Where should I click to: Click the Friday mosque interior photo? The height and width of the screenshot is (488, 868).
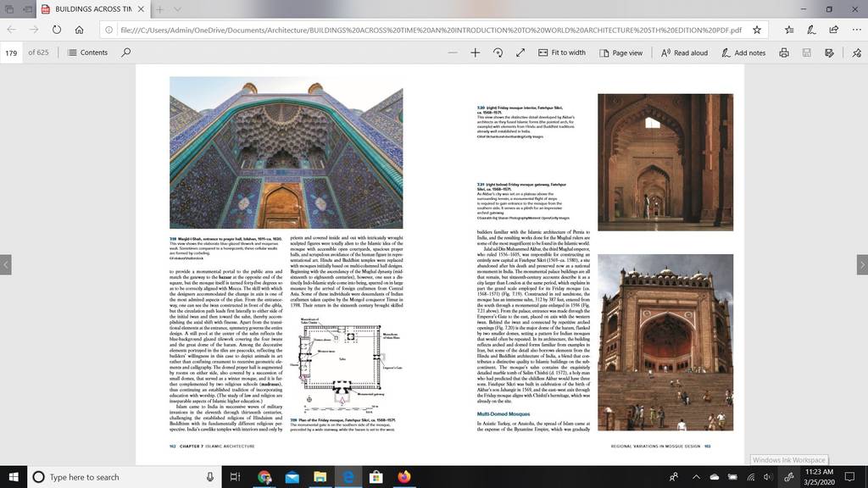coord(665,162)
